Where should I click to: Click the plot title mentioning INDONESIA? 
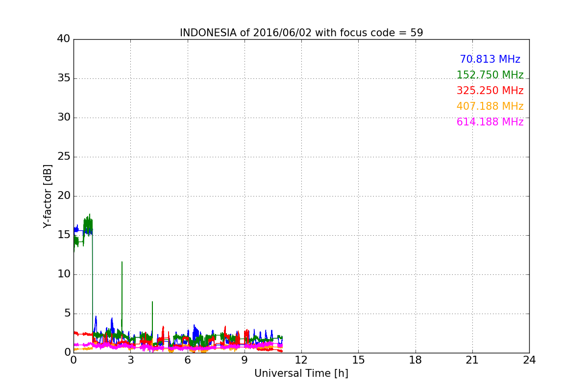(x=301, y=33)
